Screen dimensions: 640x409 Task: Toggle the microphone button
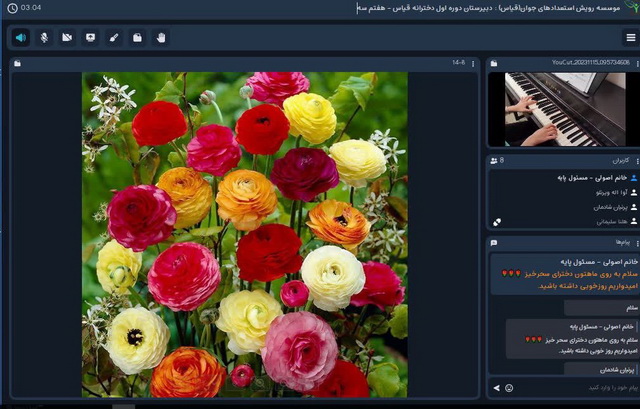click(44, 38)
